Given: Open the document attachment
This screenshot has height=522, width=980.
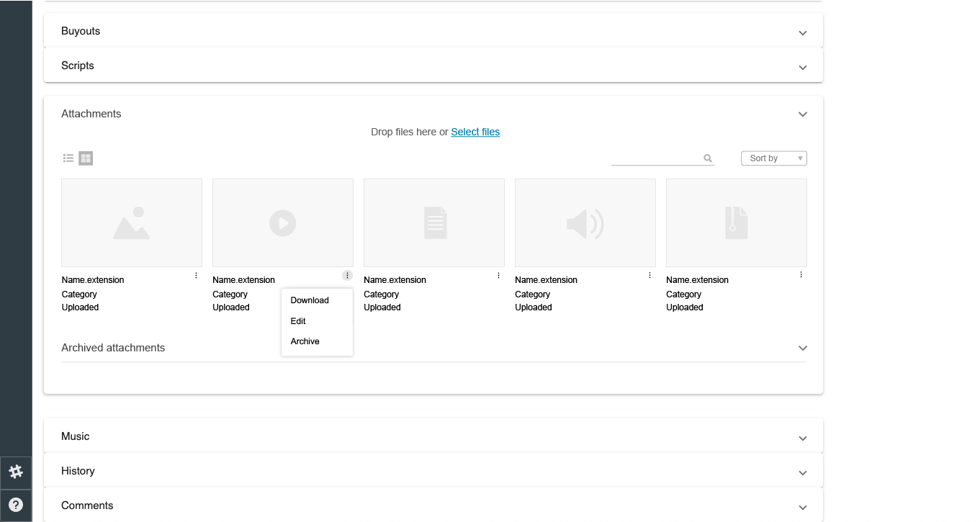Looking at the screenshot, I should pos(433,222).
